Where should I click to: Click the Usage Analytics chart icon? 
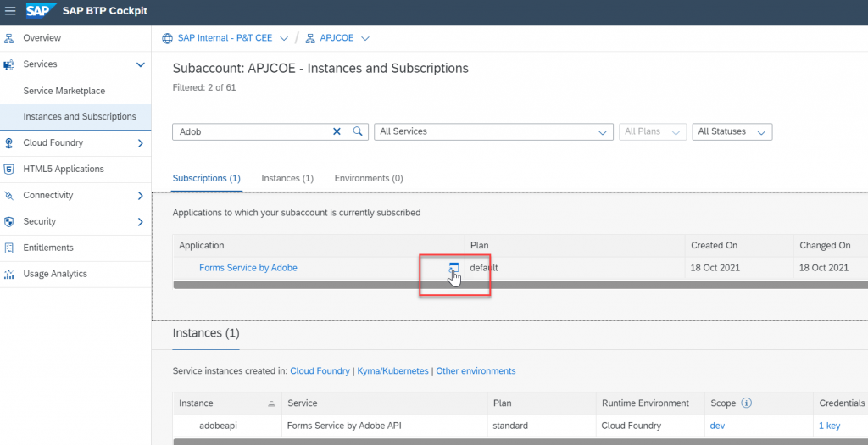[x=8, y=274]
